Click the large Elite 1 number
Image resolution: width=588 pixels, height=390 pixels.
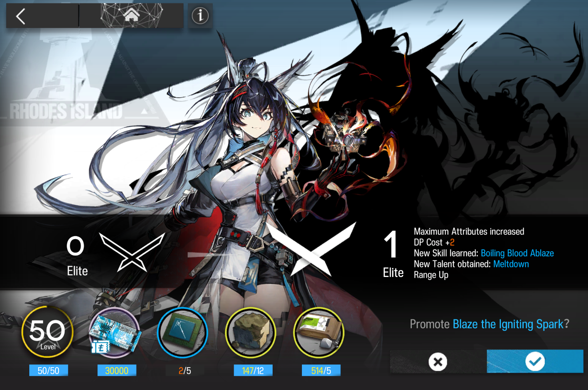click(391, 244)
